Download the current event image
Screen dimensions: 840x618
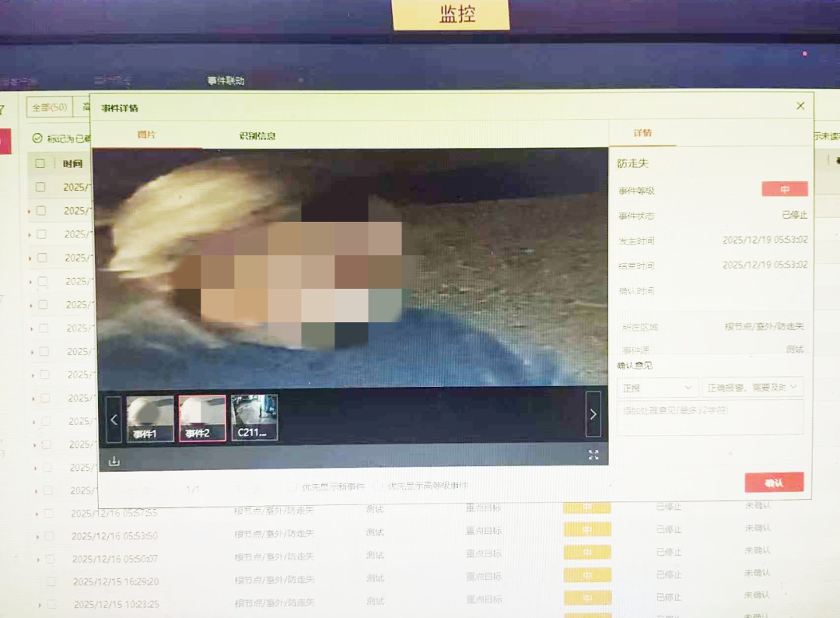(x=114, y=462)
